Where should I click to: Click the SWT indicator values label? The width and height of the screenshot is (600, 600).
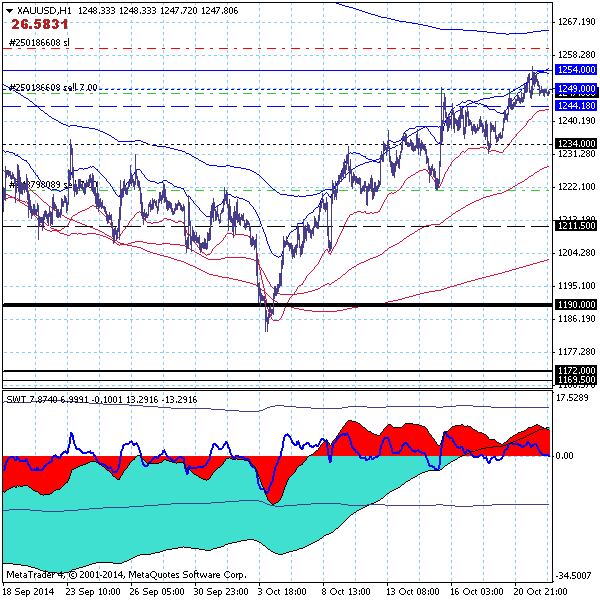point(102,400)
